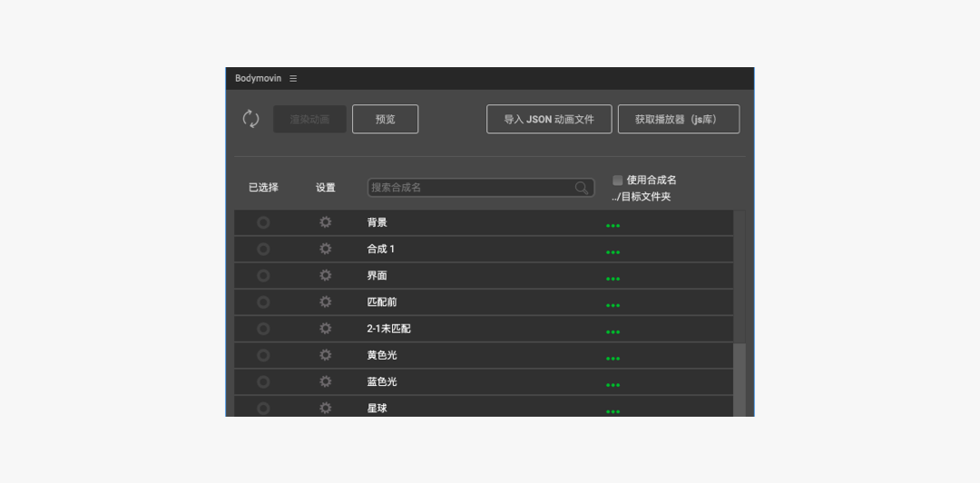Click 获取播放器（js库）button
Screen dimensions: 980x483
[679, 119]
